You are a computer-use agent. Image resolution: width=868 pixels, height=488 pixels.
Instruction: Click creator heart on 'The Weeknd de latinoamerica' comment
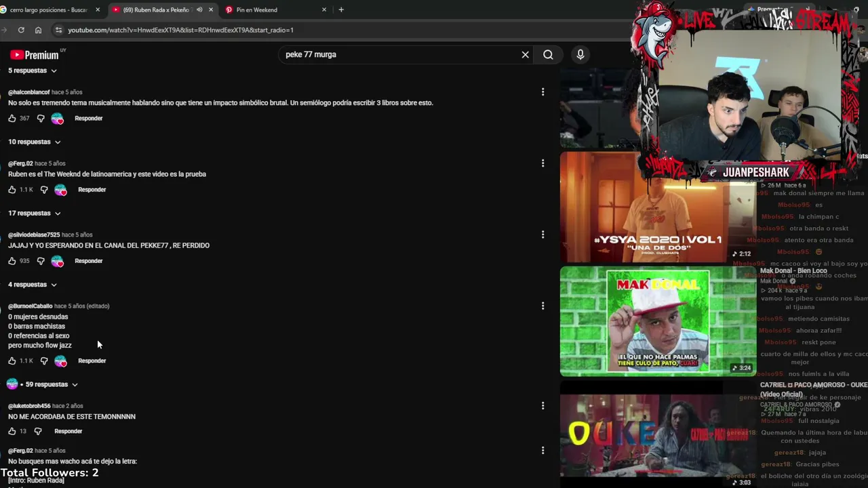coord(60,190)
